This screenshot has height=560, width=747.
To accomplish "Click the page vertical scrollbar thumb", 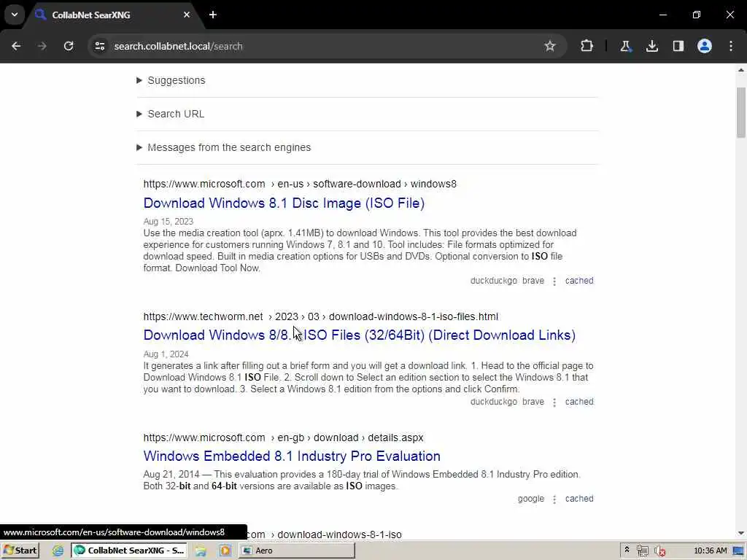I will 741,113.
